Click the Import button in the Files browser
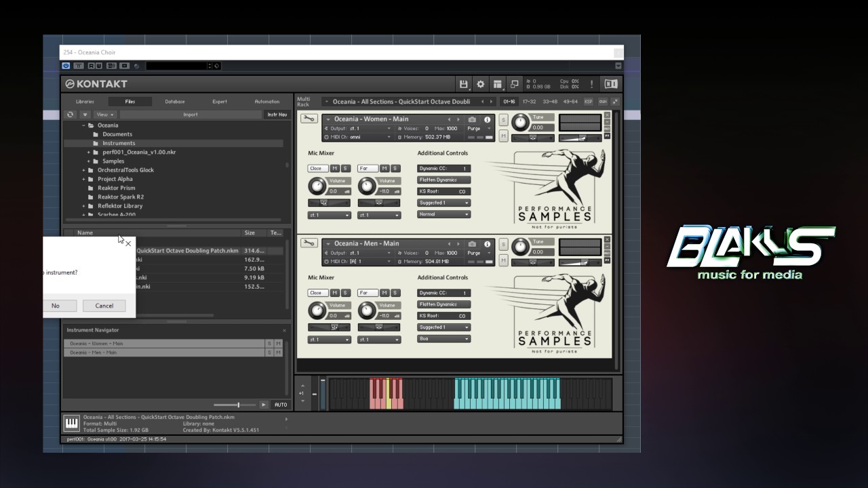Screen dimensions: 868x488 pyautogui.click(x=191, y=115)
